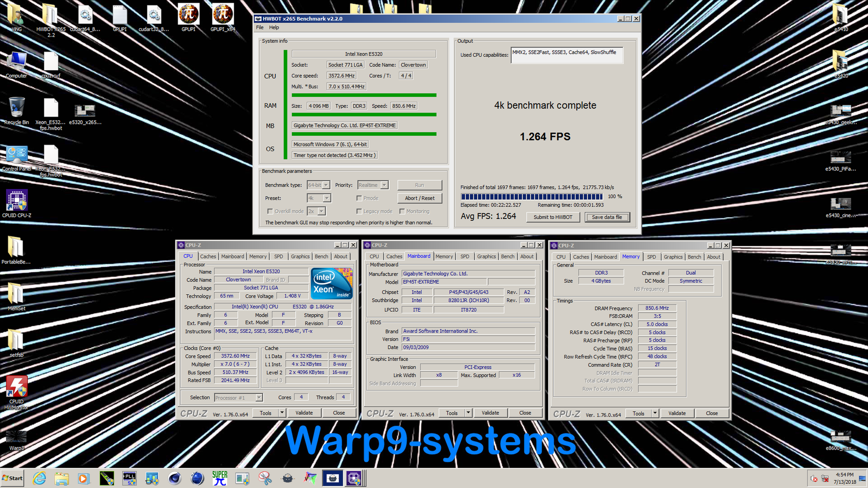Toggle the Monitoring checkbox
The width and height of the screenshot is (868, 488).
[402, 211]
